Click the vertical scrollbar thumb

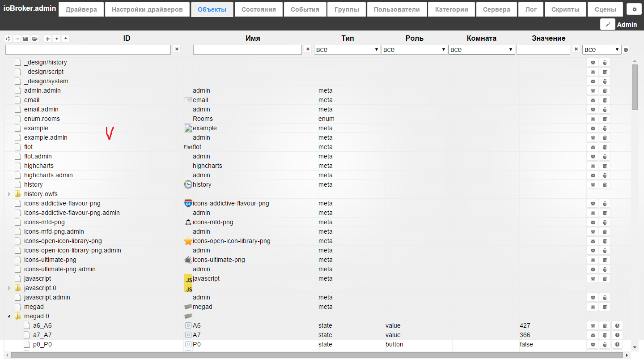tap(635, 87)
